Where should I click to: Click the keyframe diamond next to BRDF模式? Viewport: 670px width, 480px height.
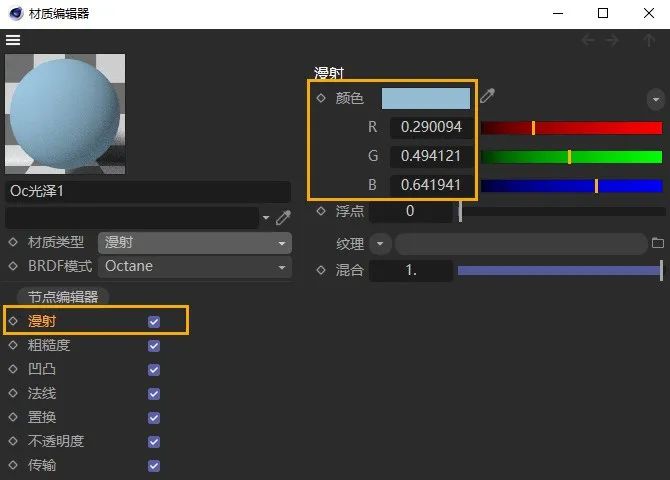click(13, 266)
